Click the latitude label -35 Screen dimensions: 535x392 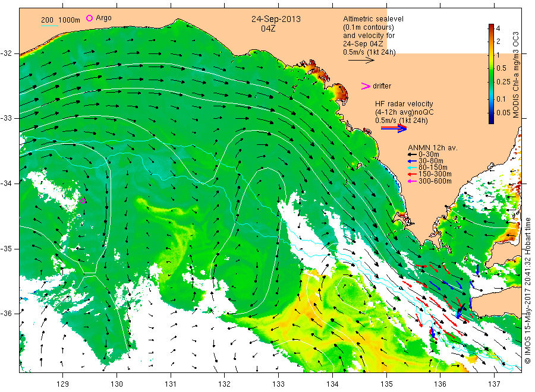click(7, 249)
